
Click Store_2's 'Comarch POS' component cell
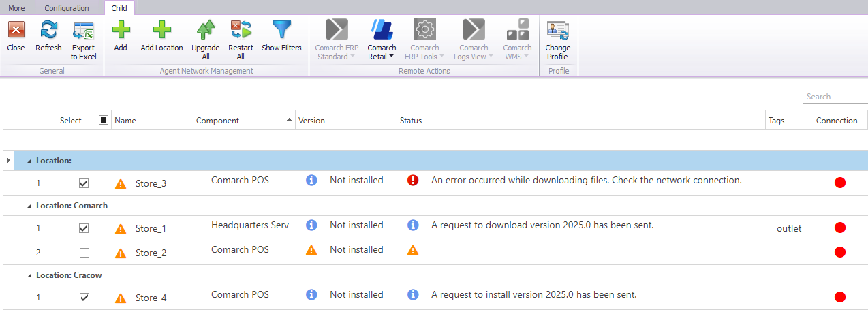point(240,249)
